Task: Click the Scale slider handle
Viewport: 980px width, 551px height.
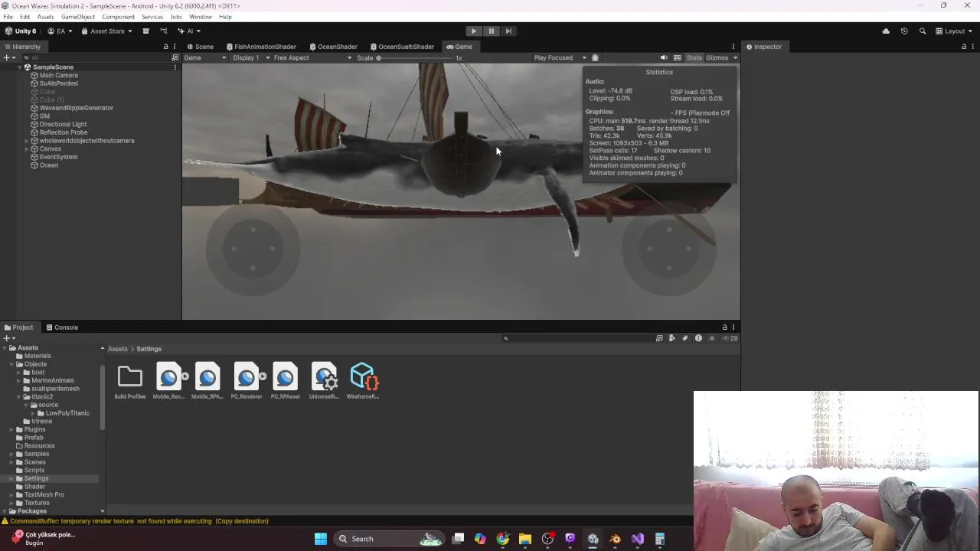Action: (378, 58)
